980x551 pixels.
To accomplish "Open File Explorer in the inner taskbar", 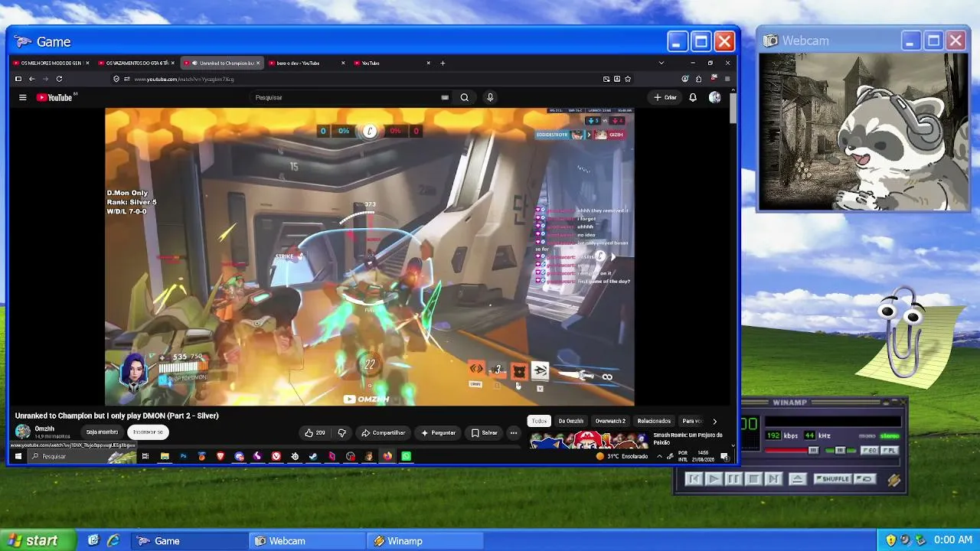I will (165, 456).
